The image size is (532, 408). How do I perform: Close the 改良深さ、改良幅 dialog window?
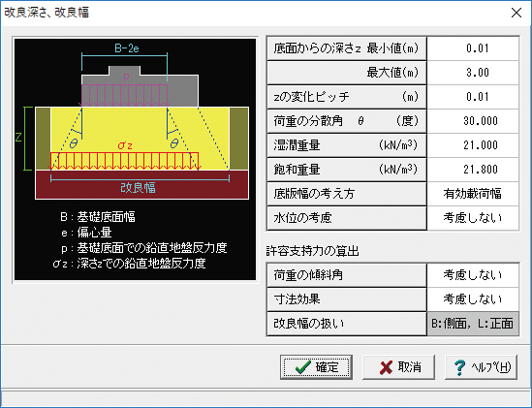point(516,13)
